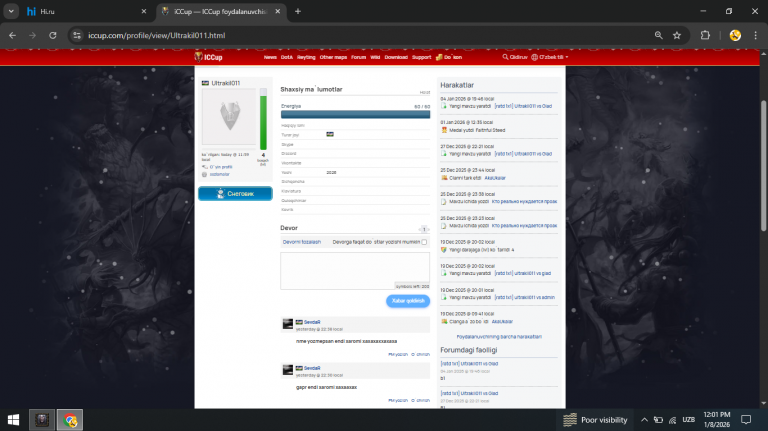Viewport: 768px width, 431px height.
Task: Open Chrome's three-dot menu
Action: (x=755, y=35)
